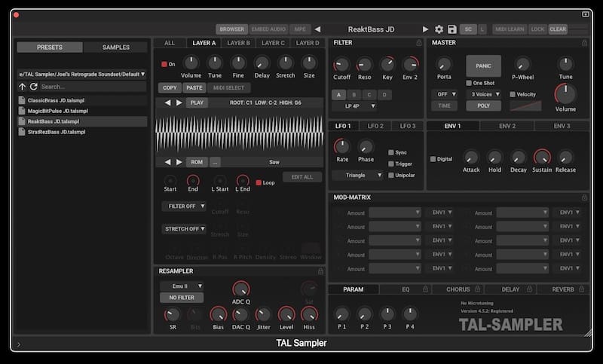Click the ellipsis button beside ROM
The height and width of the screenshot is (364, 603).
click(x=215, y=162)
